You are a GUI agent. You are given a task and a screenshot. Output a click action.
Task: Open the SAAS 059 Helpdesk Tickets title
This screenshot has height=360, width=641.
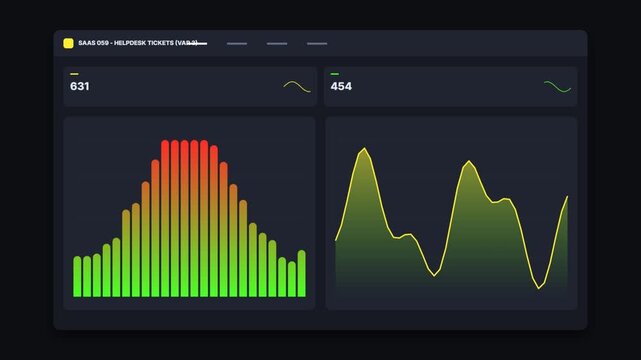(x=138, y=43)
